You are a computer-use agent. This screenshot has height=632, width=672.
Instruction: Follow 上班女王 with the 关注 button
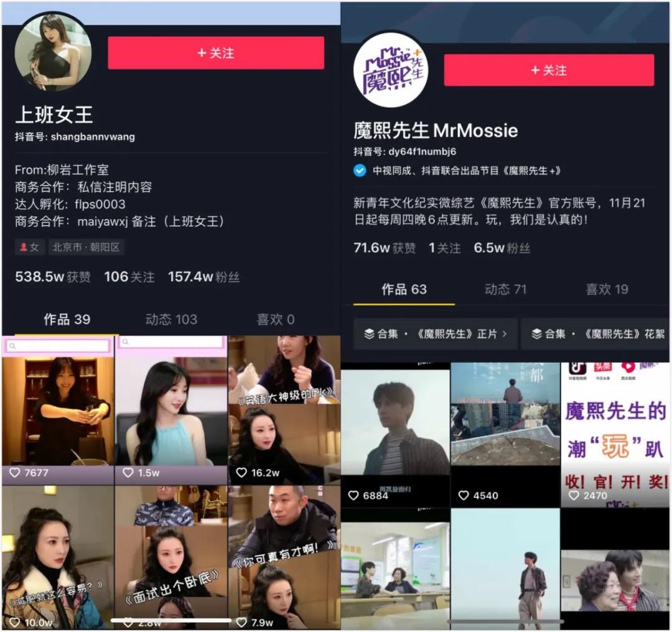tap(216, 53)
